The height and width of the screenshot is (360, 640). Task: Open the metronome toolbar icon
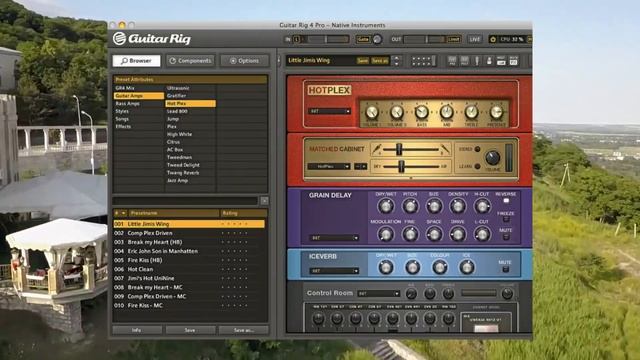click(x=489, y=61)
